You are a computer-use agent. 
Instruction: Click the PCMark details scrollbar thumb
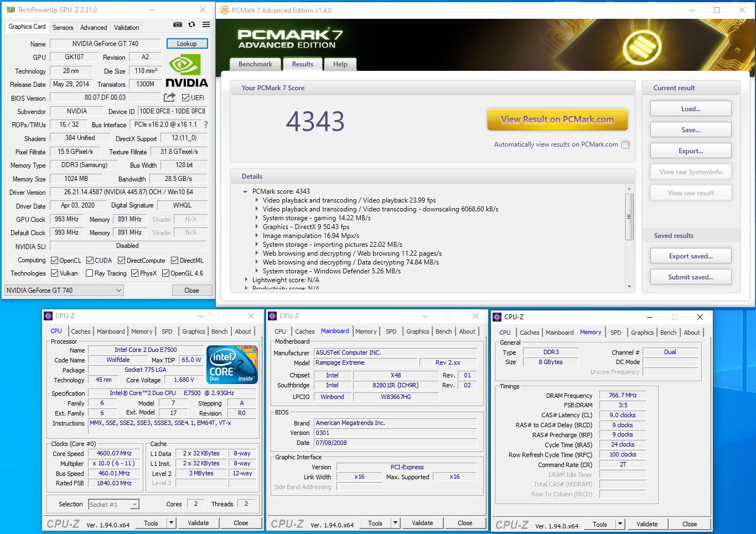tap(629, 217)
